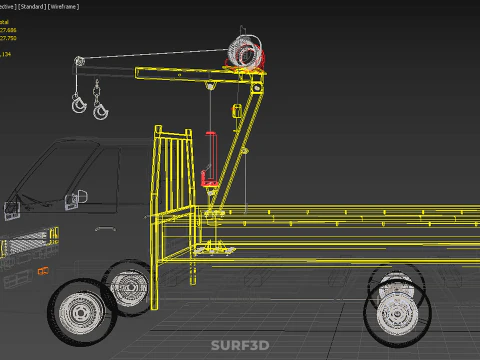This screenshot has width=480, height=360.
Task: Select the truck side mirror object
Action: click(x=77, y=200)
